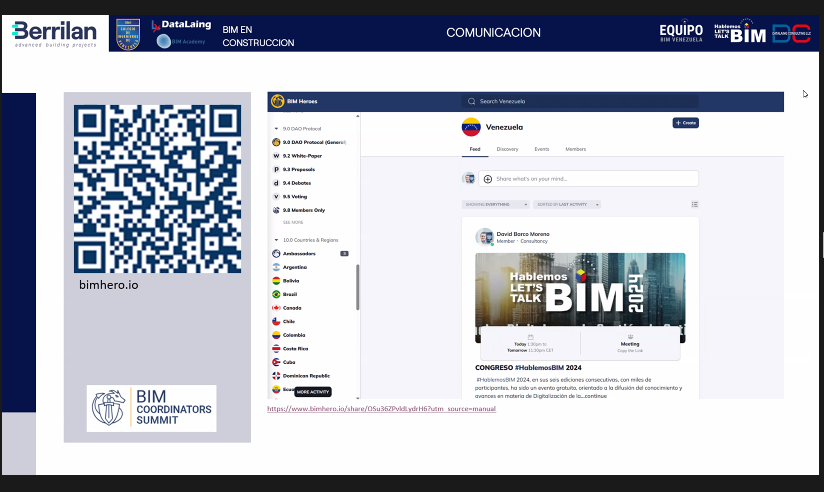Click the Chile flag icon

276,321
